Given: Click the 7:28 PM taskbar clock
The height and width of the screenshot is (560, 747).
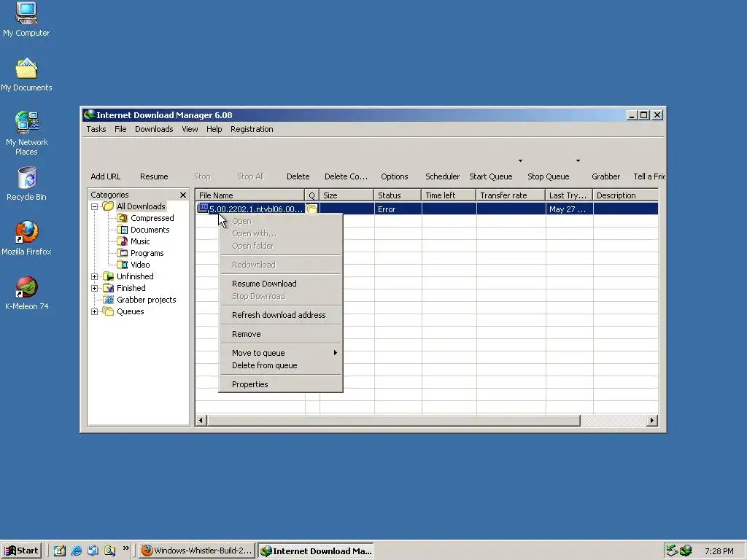Looking at the screenshot, I should tap(719, 551).
